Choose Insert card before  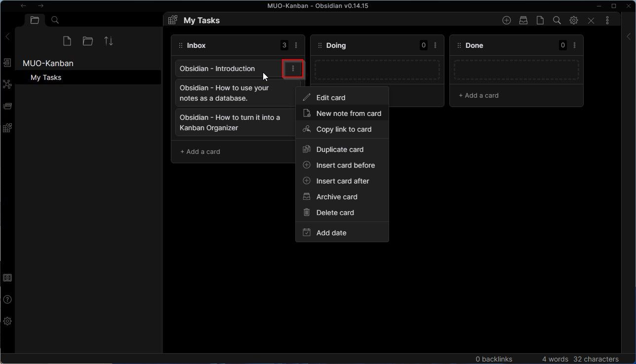pyautogui.click(x=342, y=165)
